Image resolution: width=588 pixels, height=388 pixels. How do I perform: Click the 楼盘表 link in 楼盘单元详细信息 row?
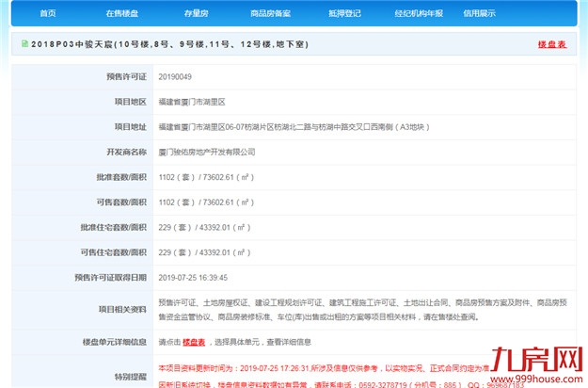tap(194, 342)
